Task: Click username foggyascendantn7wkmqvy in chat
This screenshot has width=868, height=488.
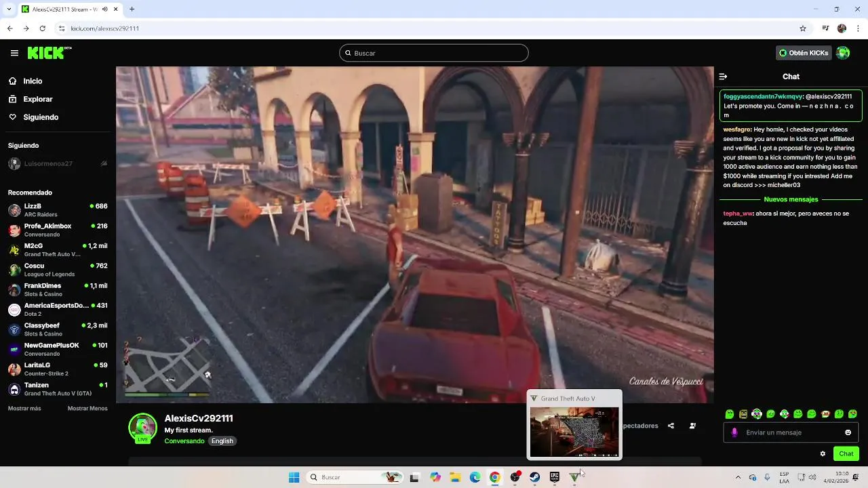Action: coord(763,96)
